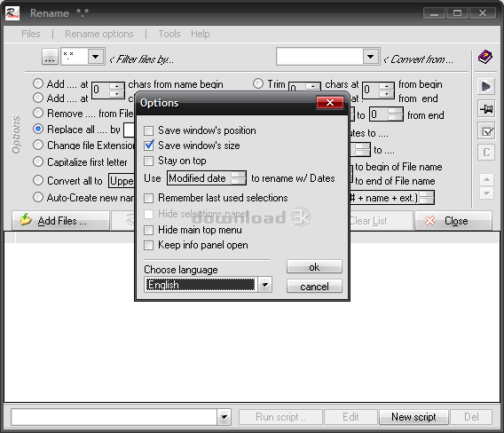Image resolution: width=504 pixels, height=433 pixels.
Task: Confirm the options with ok button
Action: (x=314, y=267)
